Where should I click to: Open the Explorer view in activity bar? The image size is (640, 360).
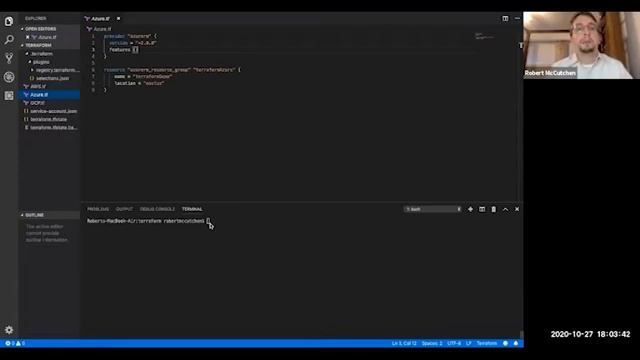[x=9, y=21]
